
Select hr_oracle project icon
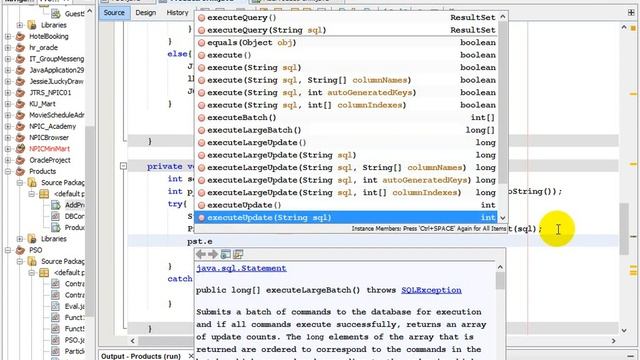pos(20,48)
